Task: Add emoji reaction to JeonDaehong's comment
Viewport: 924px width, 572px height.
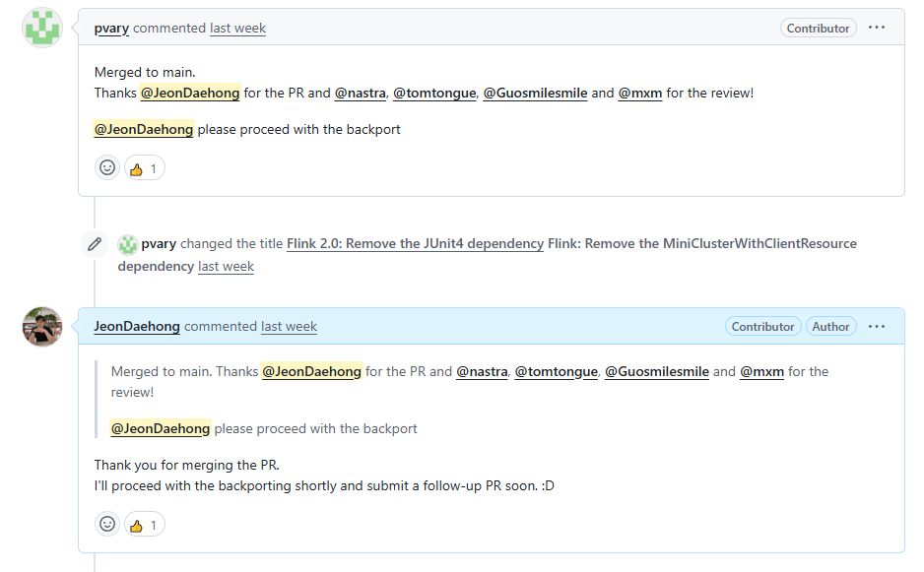Action: click(107, 524)
